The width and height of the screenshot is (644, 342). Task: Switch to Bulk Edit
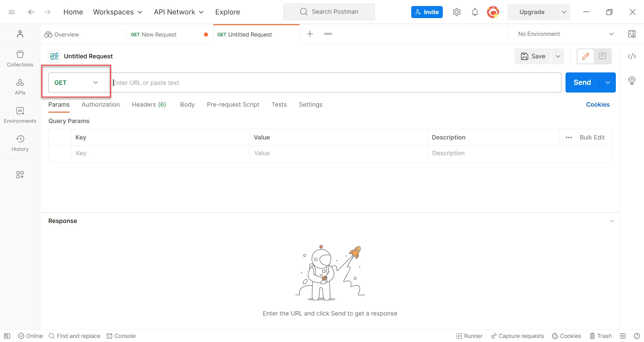pos(592,137)
